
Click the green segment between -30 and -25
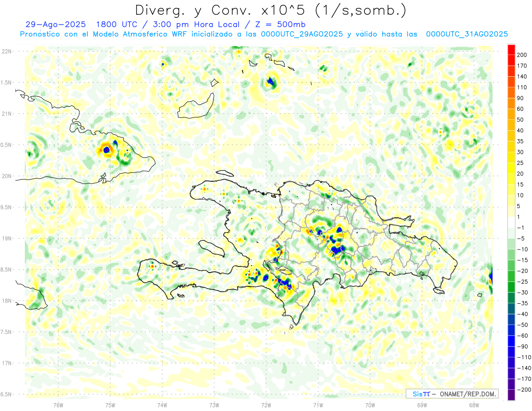(511, 287)
